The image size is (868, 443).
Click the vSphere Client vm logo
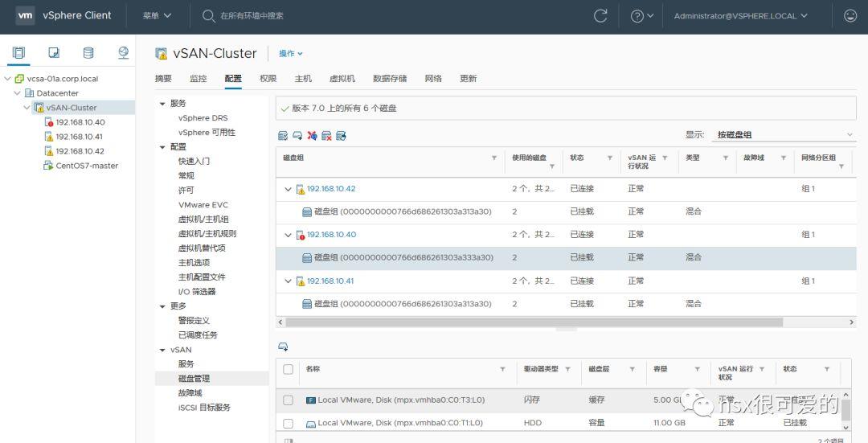click(25, 15)
